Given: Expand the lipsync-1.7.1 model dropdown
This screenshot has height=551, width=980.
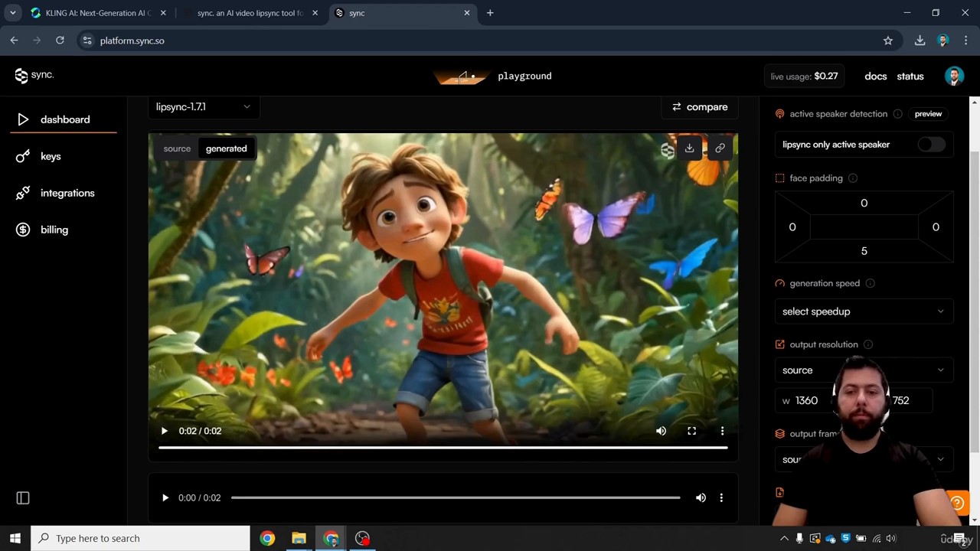Looking at the screenshot, I should tap(204, 106).
